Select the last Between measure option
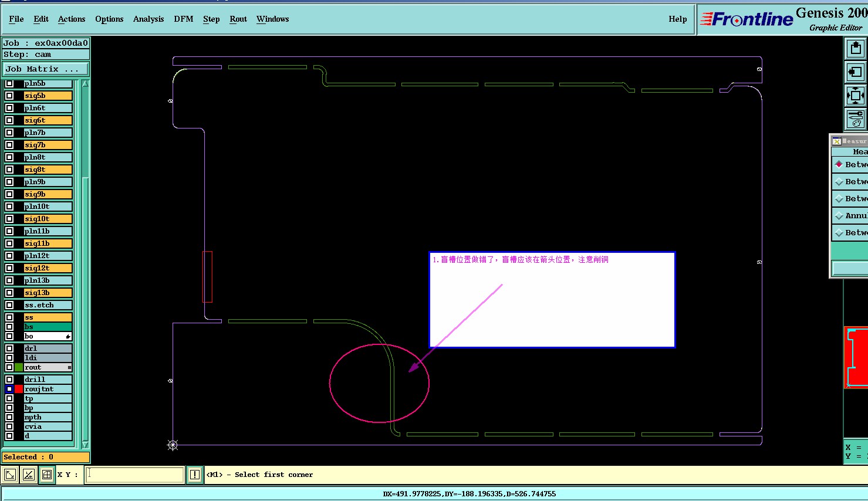This screenshot has width=868, height=501. (x=839, y=232)
